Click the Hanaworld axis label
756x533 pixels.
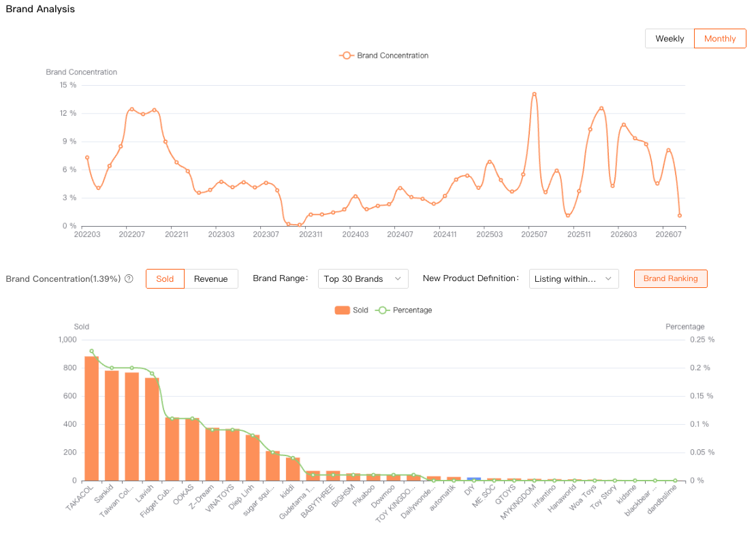tap(562, 498)
